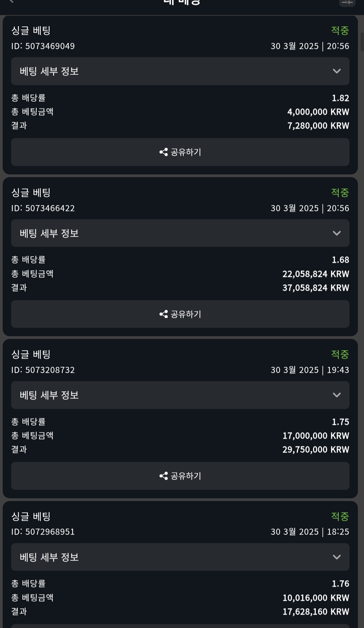Tap 적중 status on the 20:56 1.82 bet
Viewport: 364px width, 628px height.
coord(340,31)
